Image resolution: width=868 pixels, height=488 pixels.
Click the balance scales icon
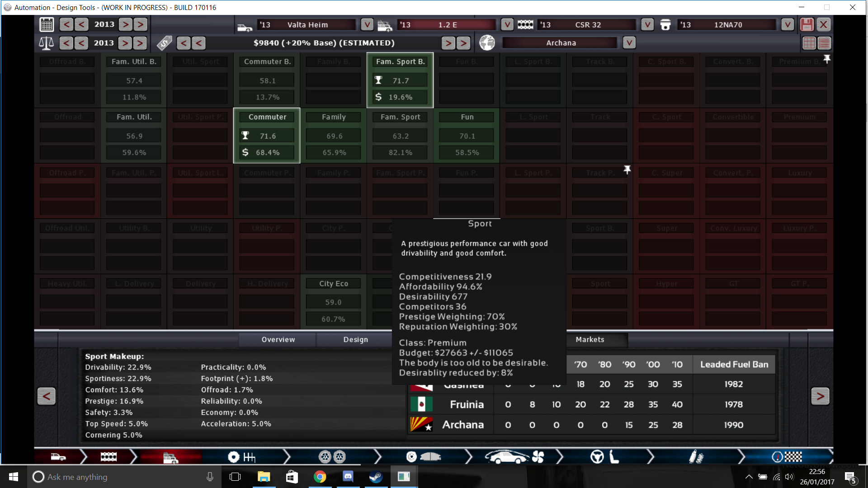(x=46, y=43)
